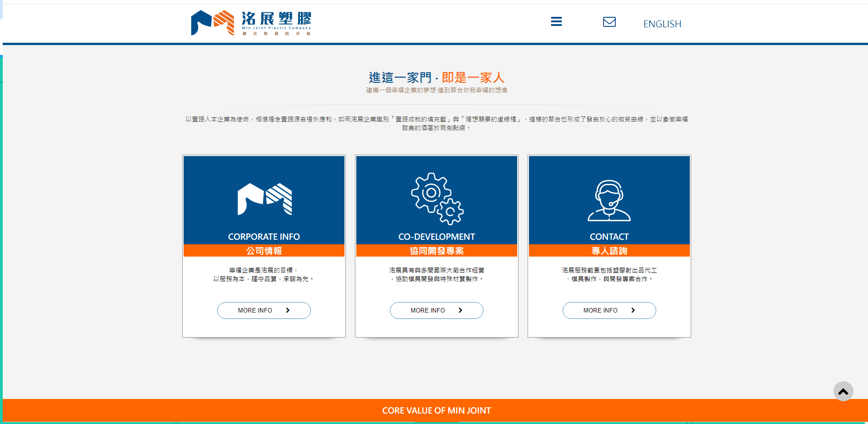Click the CONTACT heading
This screenshot has width=868, height=424.
point(609,237)
